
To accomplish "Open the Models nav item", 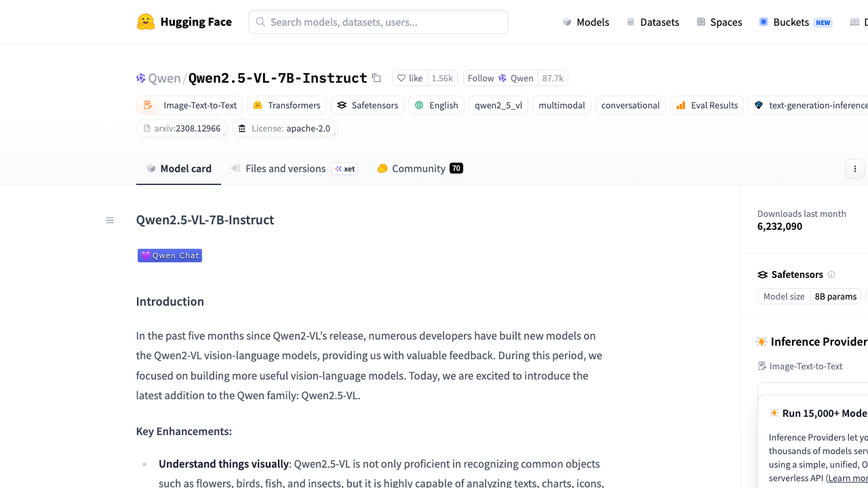I will pos(586,22).
